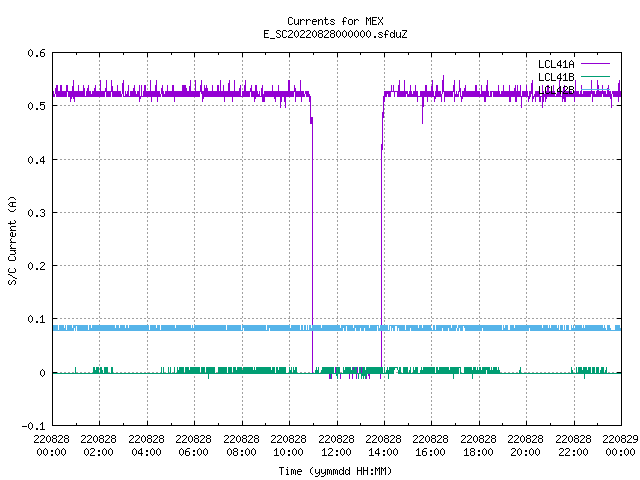The image size is (640, 480).
Task: Click the file name E_SC20220828000000.sfduZ
Action: [x=335, y=34]
